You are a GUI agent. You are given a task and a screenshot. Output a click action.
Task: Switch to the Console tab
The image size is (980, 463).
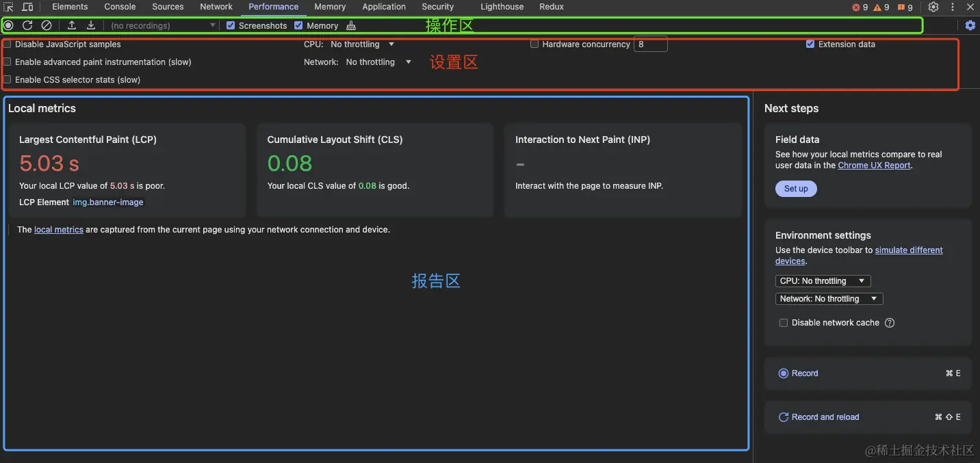pos(120,7)
